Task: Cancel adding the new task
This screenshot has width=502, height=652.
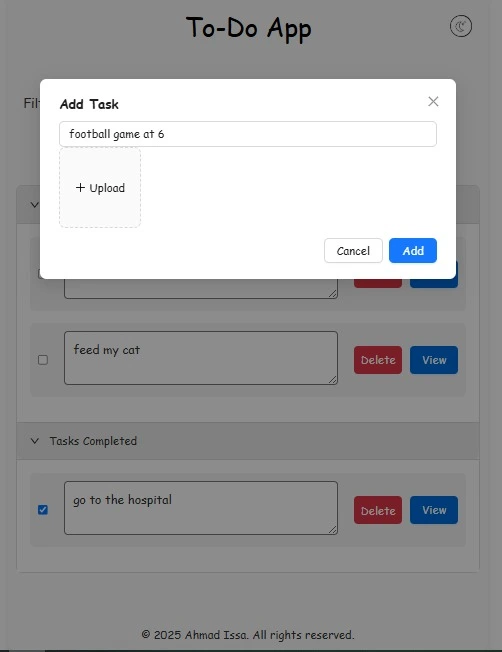Action: pyautogui.click(x=353, y=251)
